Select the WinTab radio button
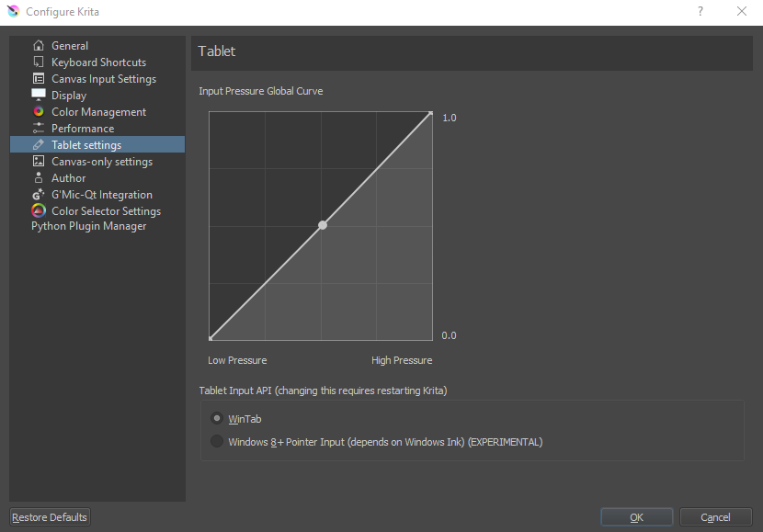The width and height of the screenshot is (763, 532). (x=217, y=418)
